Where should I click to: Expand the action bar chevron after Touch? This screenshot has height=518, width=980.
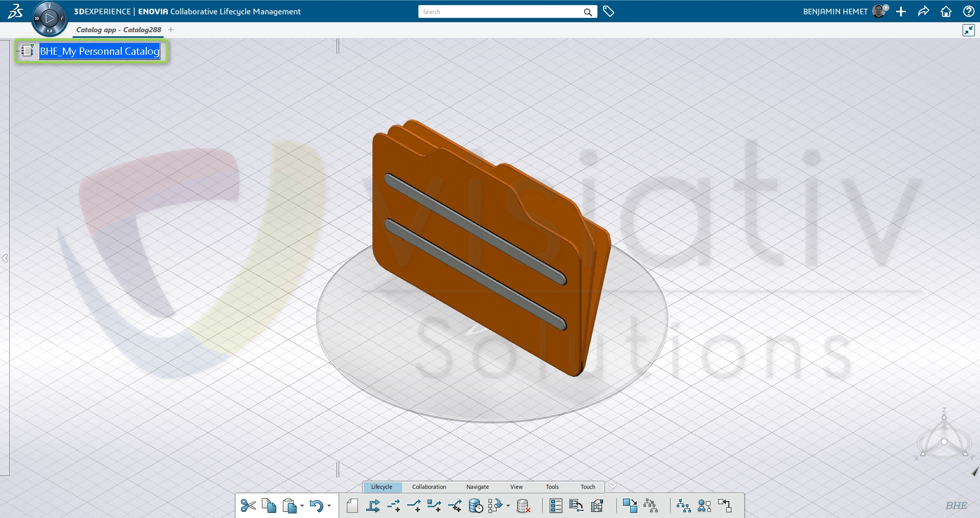click(612, 486)
